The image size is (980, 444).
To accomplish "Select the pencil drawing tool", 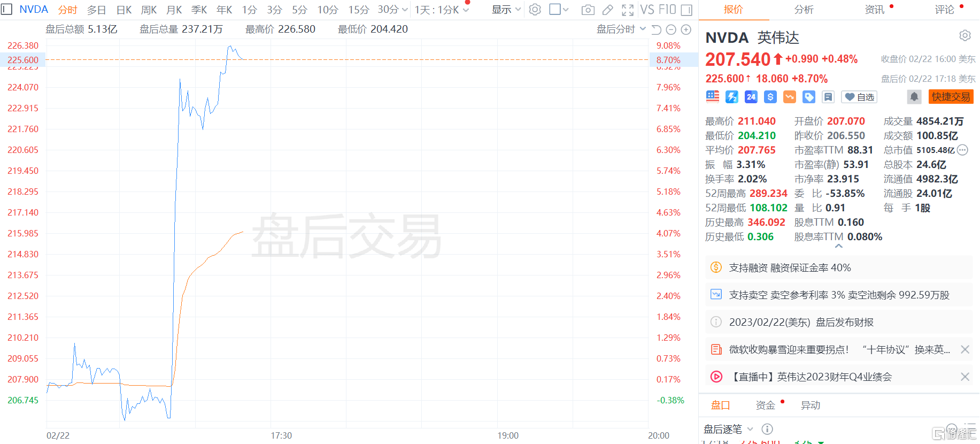I will 607,10.
